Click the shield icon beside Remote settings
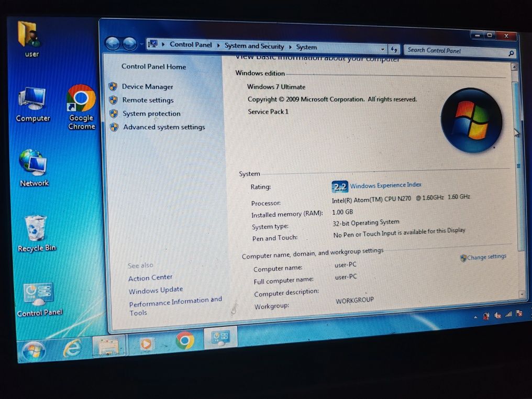The image size is (532, 399). [113, 100]
